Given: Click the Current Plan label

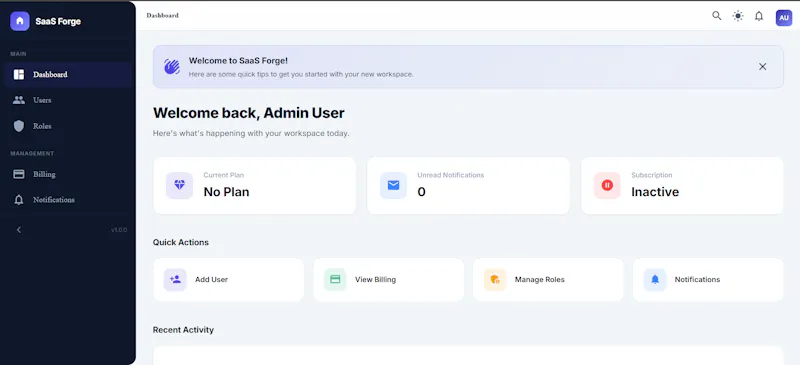Looking at the screenshot, I should [223, 175].
